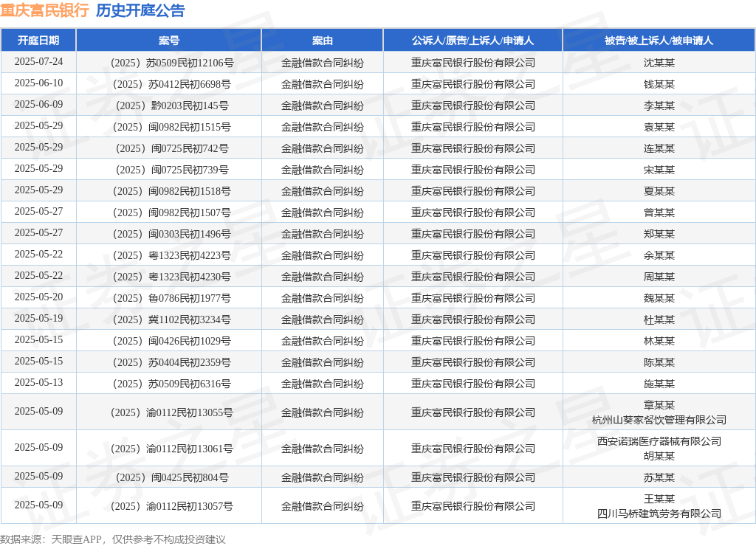Click the 重庆富民银行 title text
The height and width of the screenshot is (546, 756).
coord(44,10)
